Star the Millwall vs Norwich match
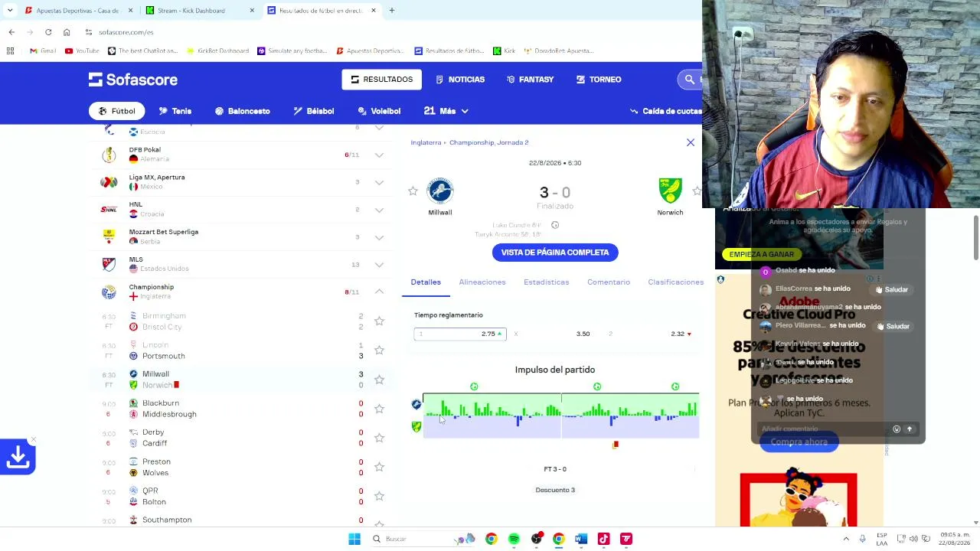Viewport: 980px width, 551px height. (379, 380)
